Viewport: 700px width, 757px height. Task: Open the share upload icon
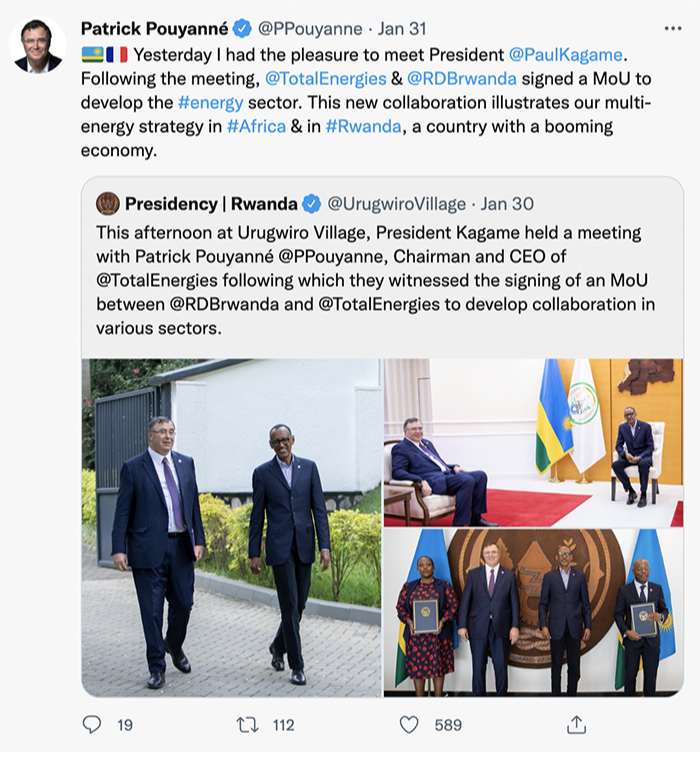click(576, 723)
